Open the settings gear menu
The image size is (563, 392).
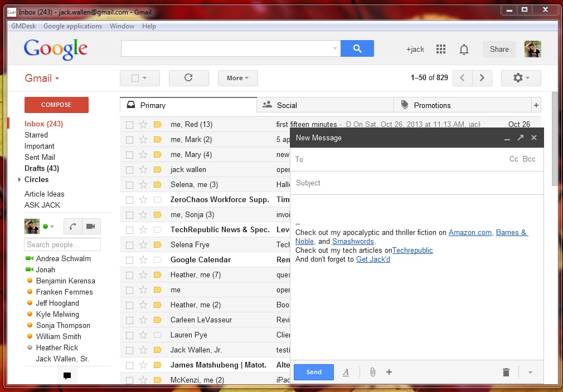521,78
